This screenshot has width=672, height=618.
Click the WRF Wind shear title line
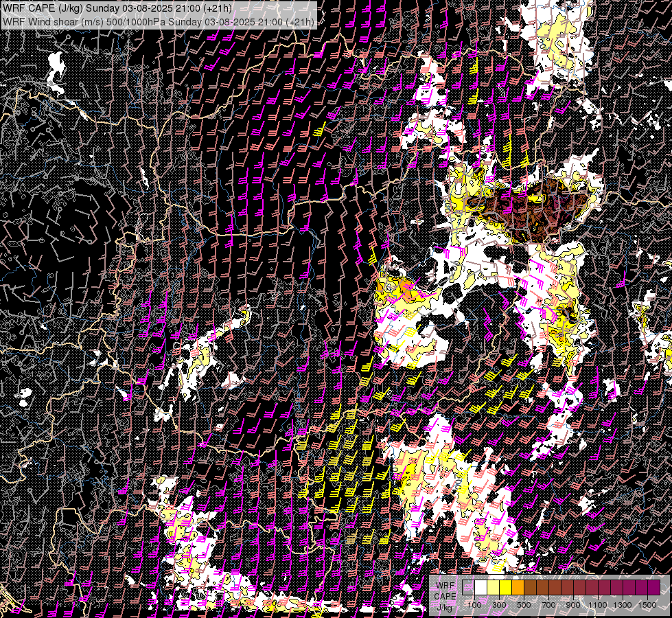point(159,21)
